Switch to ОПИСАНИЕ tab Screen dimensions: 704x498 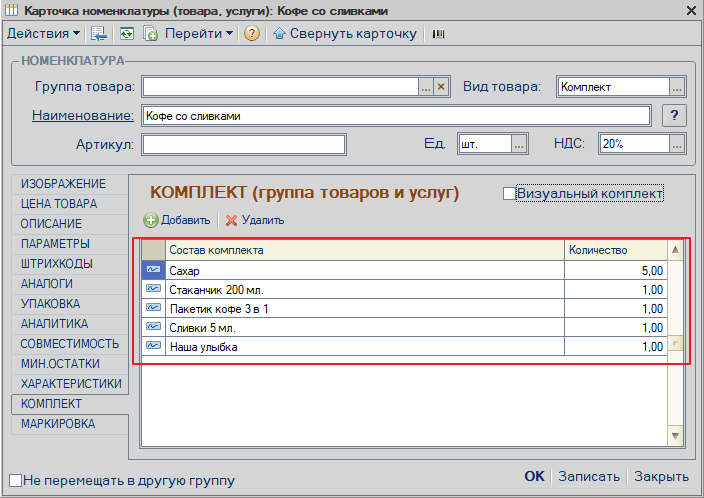coord(70,224)
